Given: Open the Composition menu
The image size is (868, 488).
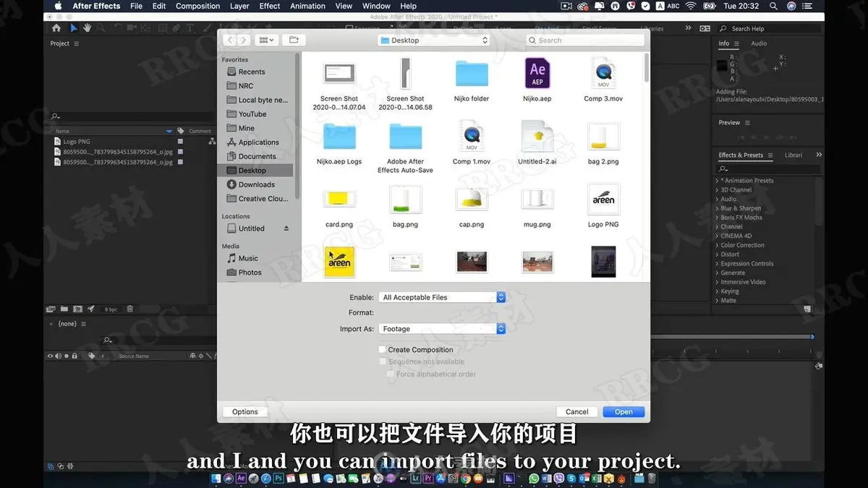Looking at the screenshot, I should 197,6.
